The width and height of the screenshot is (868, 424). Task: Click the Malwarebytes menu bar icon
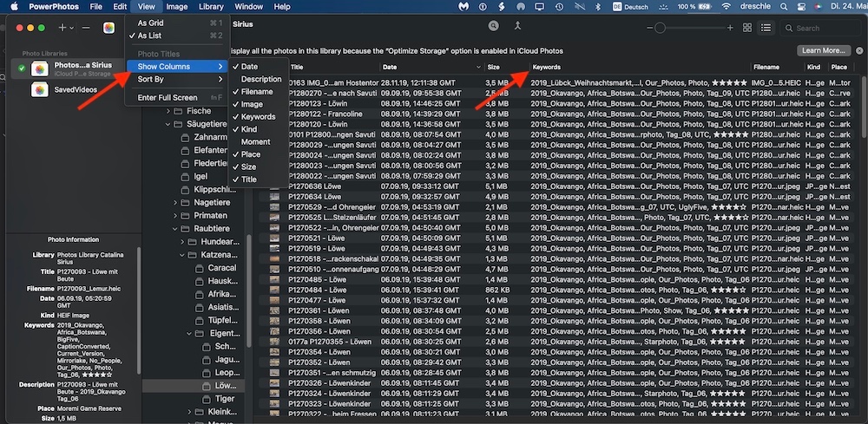(464, 7)
